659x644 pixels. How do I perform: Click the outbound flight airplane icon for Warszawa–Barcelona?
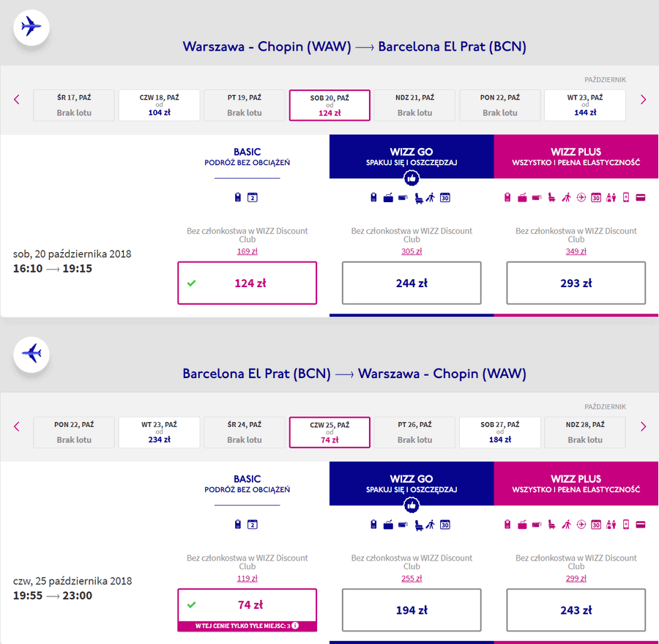coord(31,27)
